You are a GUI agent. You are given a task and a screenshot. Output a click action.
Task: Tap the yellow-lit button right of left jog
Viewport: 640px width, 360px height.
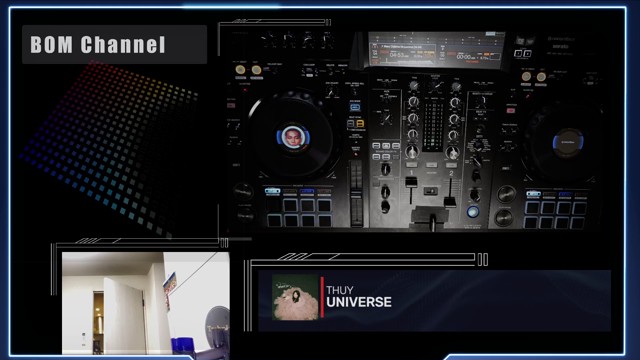point(360,123)
